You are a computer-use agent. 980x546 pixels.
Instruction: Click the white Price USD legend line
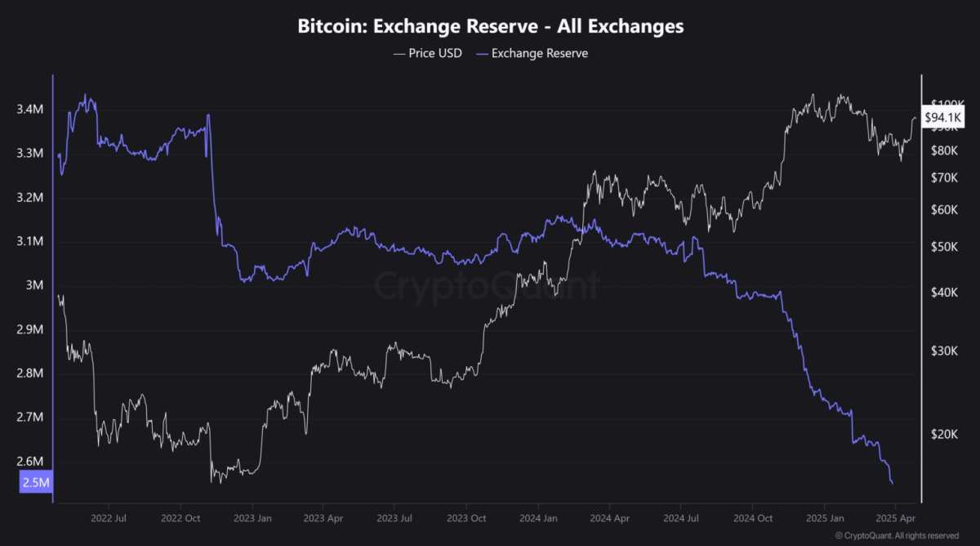click(399, 53)
